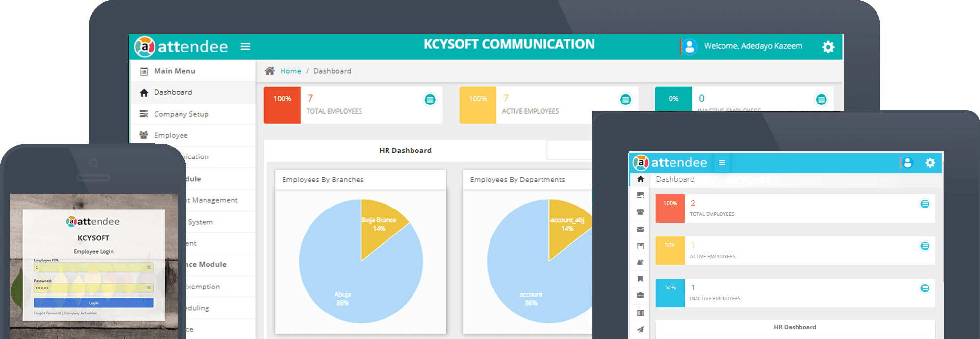This screenshot has width=980, height=339.
Task: Open Total Employees card menu icon
Action: (430, 100)
